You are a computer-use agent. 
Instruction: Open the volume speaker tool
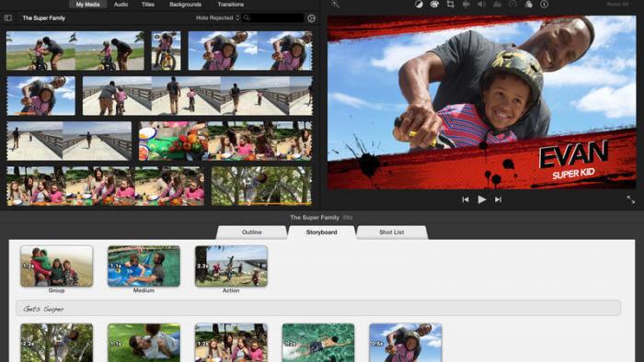coord(481,4)
